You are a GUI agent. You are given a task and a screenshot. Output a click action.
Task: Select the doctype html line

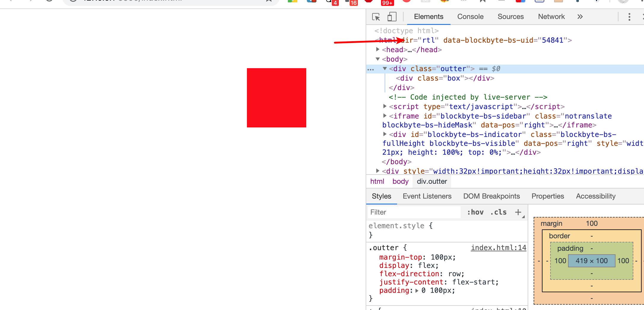[x=406, y=31]
